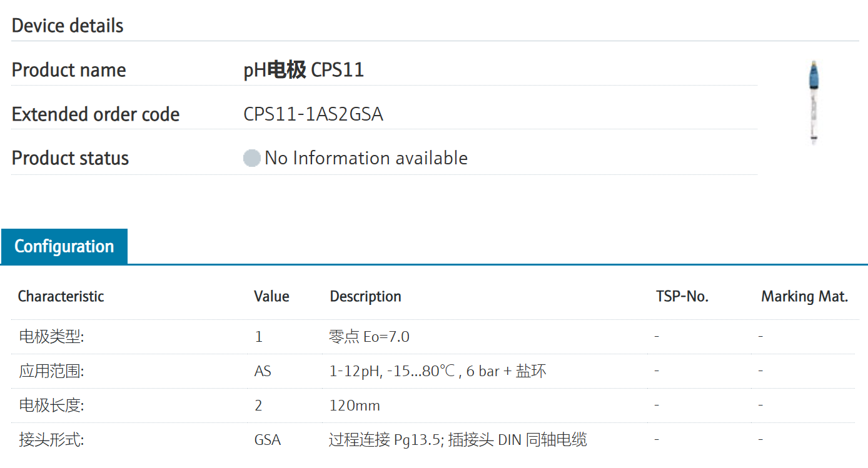Click the gray product status indicator dot
The height and width of the screenshot is (468, 868).
pyautogui.click(x=251, y=158)
